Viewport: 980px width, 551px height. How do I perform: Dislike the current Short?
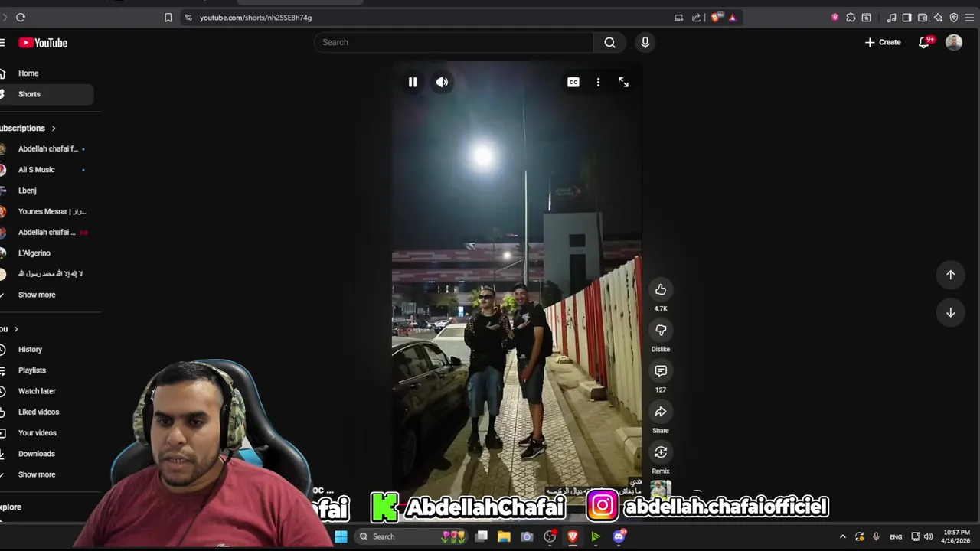[661, 330]
